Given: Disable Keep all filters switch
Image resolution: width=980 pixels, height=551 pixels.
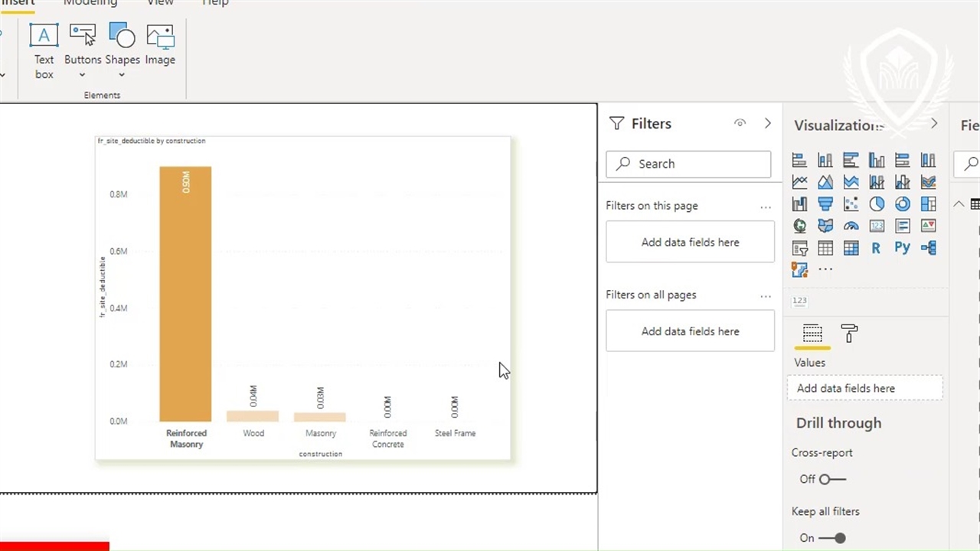Looking at the screenshot, I should pyautogui.click(x=832, y=538).
